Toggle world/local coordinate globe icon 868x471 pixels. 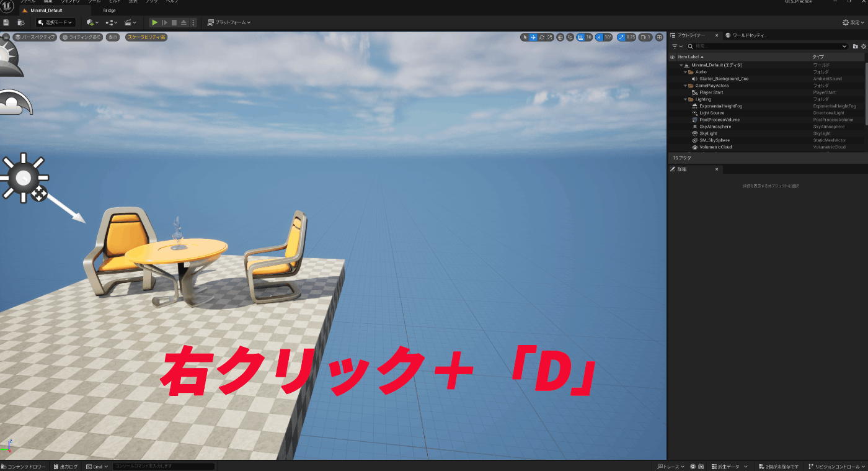[x=560, y=37]
